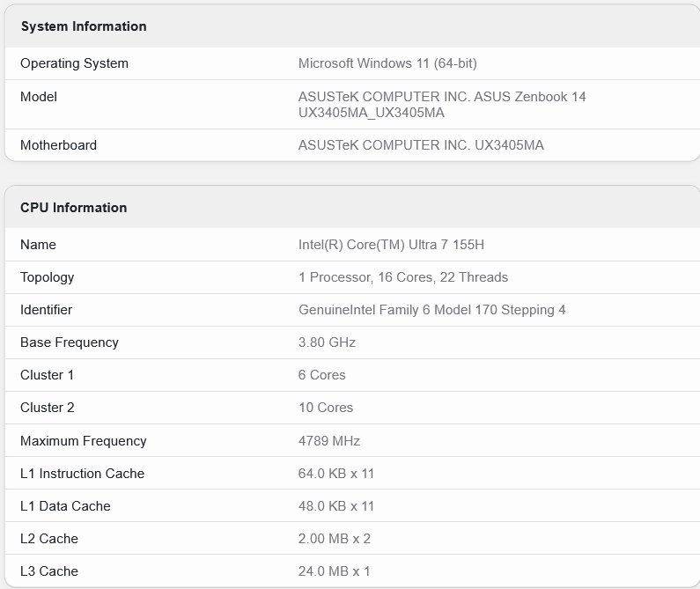Click the 10 Cores value for Cluster 2
700x589 pixels.
[x=326, y=408]
